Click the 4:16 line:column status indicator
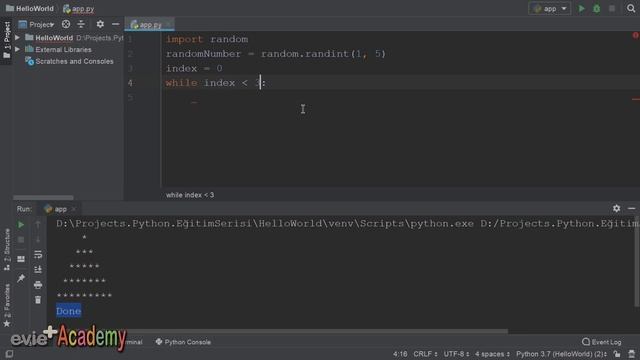This screenshot has height=360, width=640. (x=400, y=354)
